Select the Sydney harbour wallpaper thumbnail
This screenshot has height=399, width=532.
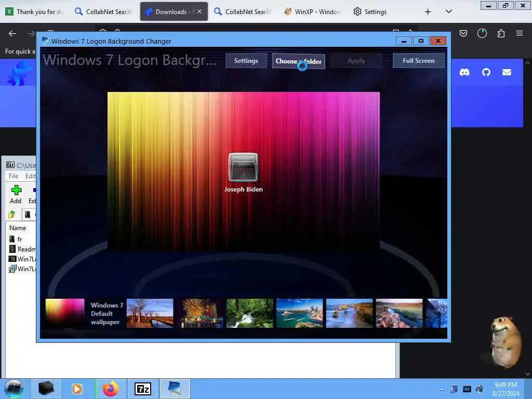pyautogui.click(x=300, y=313)
